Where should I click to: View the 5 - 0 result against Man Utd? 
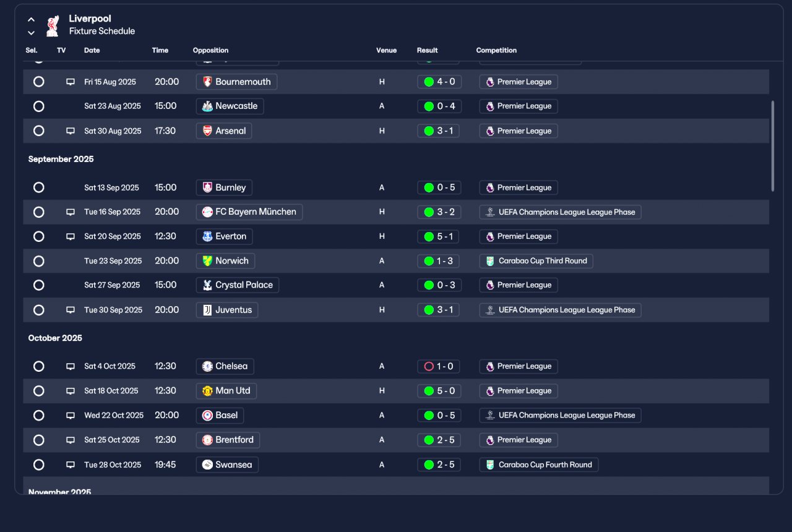point(439,391)
